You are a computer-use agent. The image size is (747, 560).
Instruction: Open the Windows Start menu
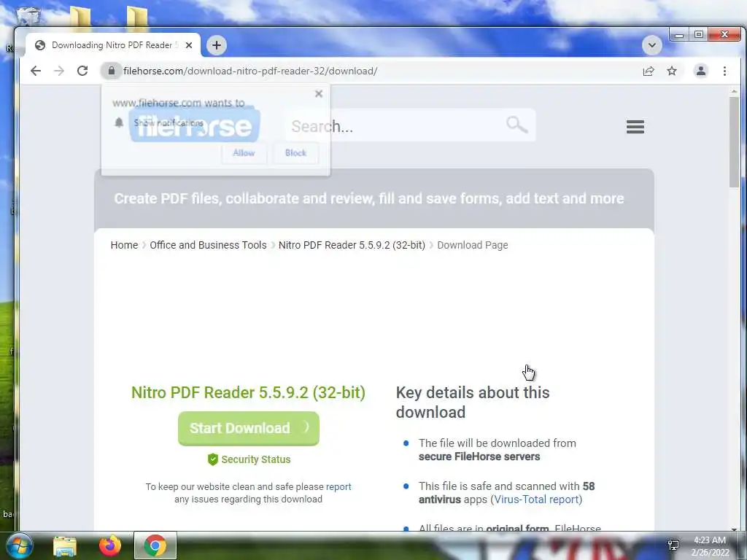pos(18,545)
